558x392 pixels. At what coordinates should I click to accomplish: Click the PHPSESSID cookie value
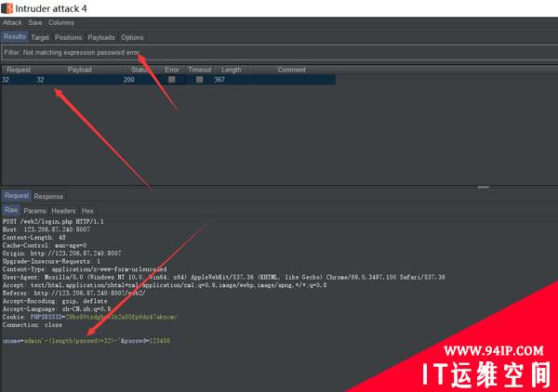(121, 317)
